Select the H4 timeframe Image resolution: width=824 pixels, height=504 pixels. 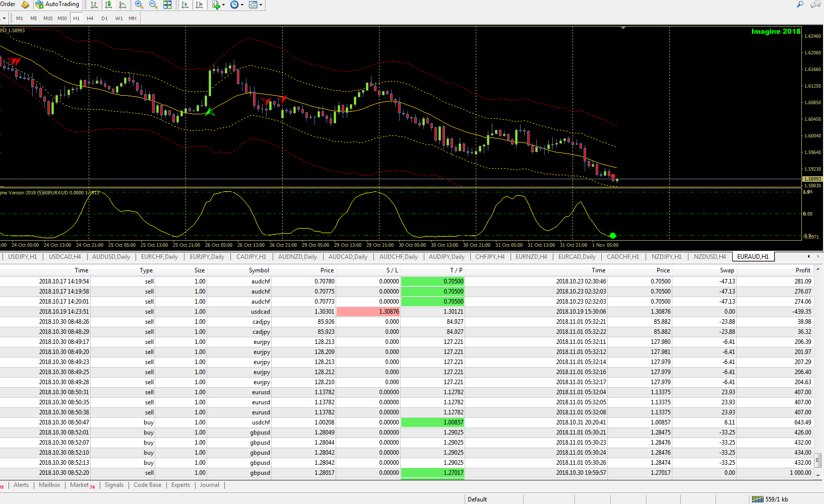(x=90, y=18)
